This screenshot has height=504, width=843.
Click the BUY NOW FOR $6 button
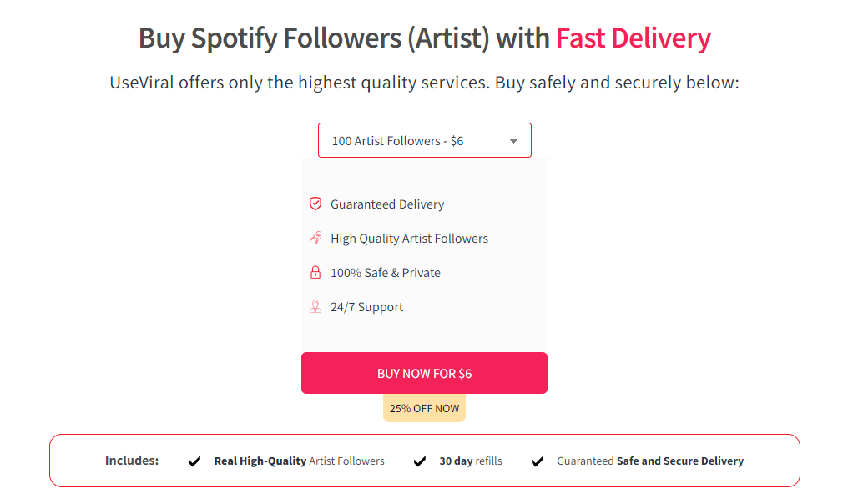pyautogui.click(x=424, y=373)
